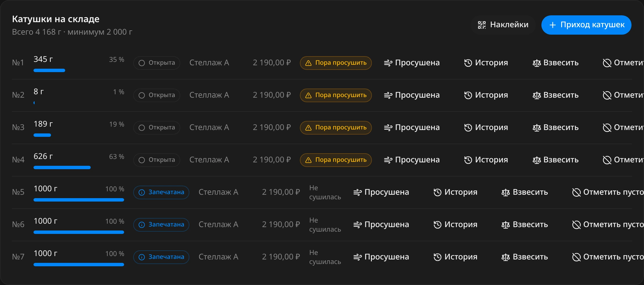This screenshot has width=644, height=285.
Task: Click the history clock icon for spool №7
Action: point(437,257)
